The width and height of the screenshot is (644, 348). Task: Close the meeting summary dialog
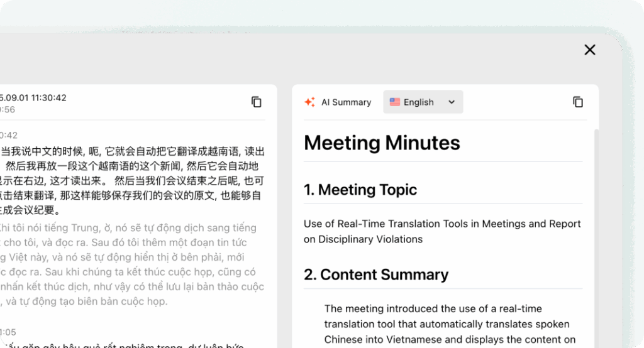pos(590,50)
